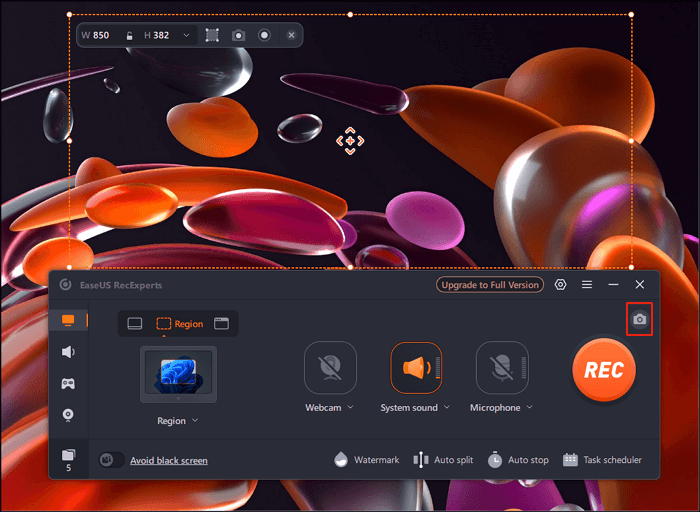The width and height of the screenshot is (700, 512).
Task: Click the move crosshair in selected region
Action: [x=349, y=140]
